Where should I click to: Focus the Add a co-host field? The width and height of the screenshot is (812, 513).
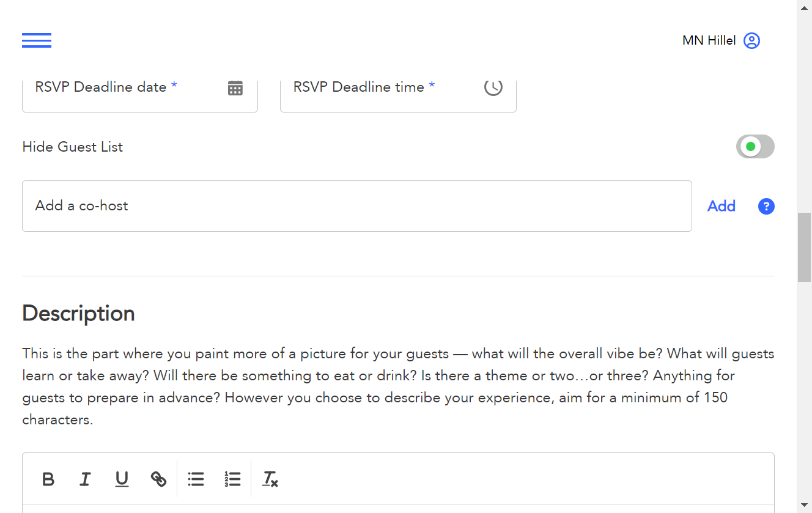pos(357,206)
